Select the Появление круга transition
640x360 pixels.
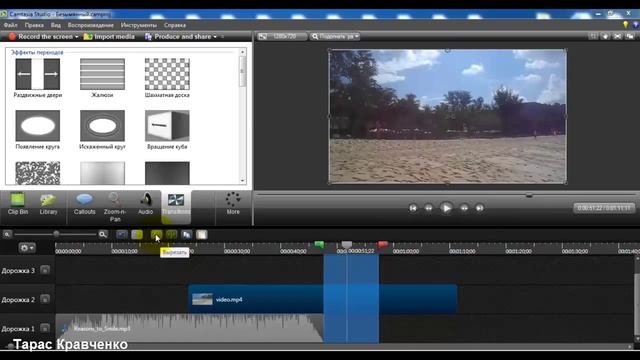coord(38,130)
